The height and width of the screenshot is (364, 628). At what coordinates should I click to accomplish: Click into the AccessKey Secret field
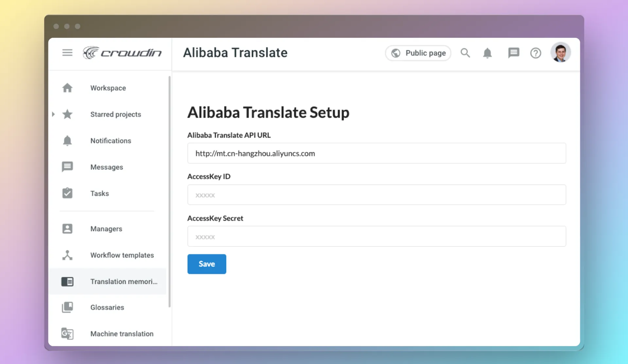pos(376,236)
